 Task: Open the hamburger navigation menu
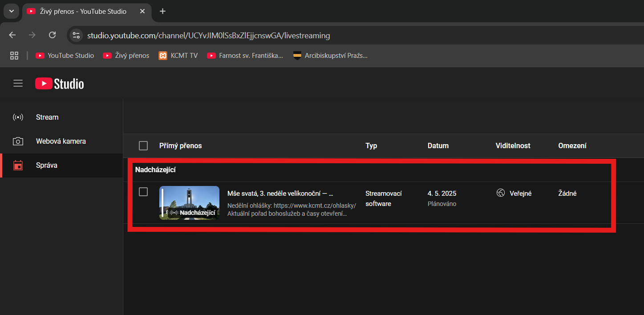click(x=18, y=83)
